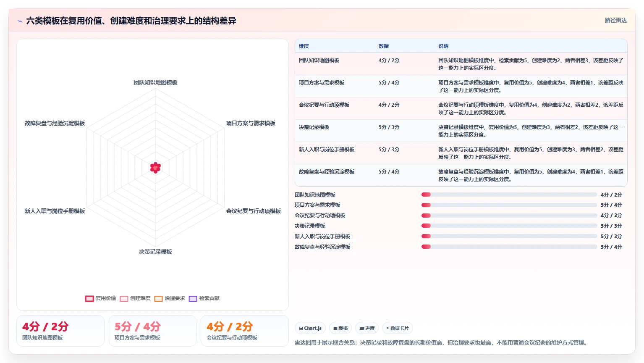Click the 会议纪要与行动项模板 progress bar

coord(509,216)
